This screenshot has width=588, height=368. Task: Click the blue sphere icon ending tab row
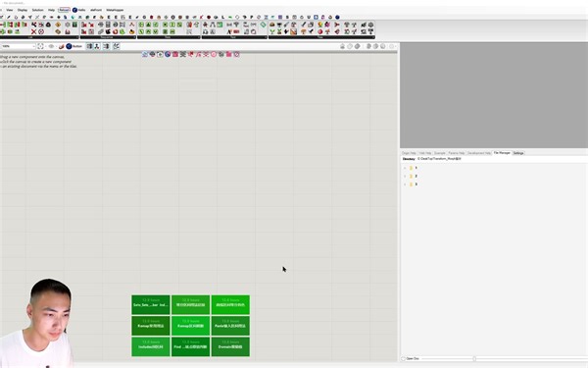coord(337,17)
